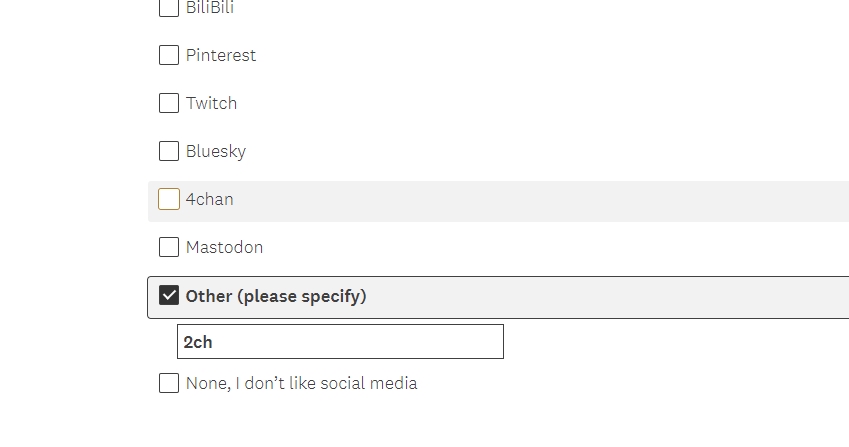Click the Bluesky label text

point(215,151)
